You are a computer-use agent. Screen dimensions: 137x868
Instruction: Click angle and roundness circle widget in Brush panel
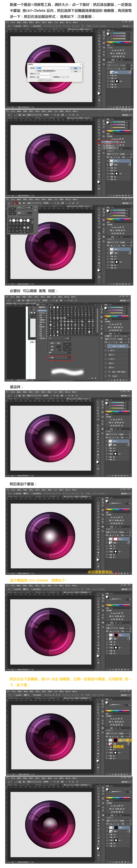coord(67,347)
